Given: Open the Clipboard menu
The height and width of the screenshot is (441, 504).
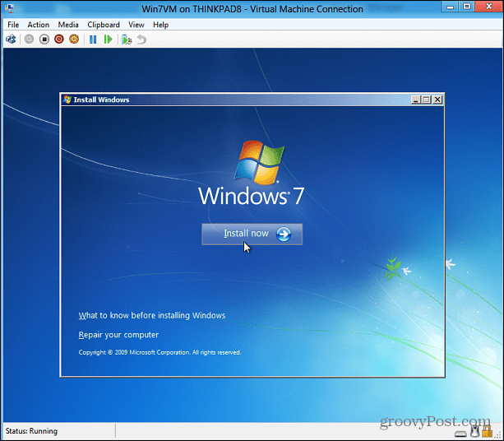Looking at the screenshot, I should (x=104, y=25).
